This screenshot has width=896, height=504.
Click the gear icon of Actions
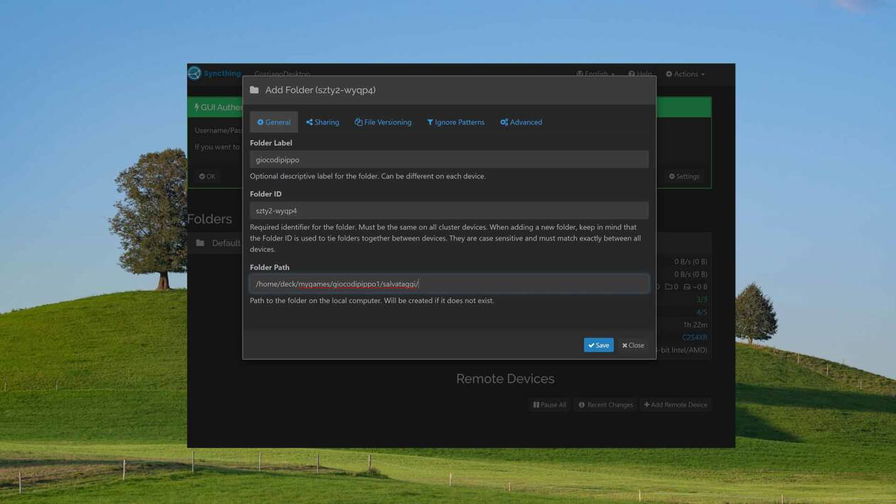(669, 74)
